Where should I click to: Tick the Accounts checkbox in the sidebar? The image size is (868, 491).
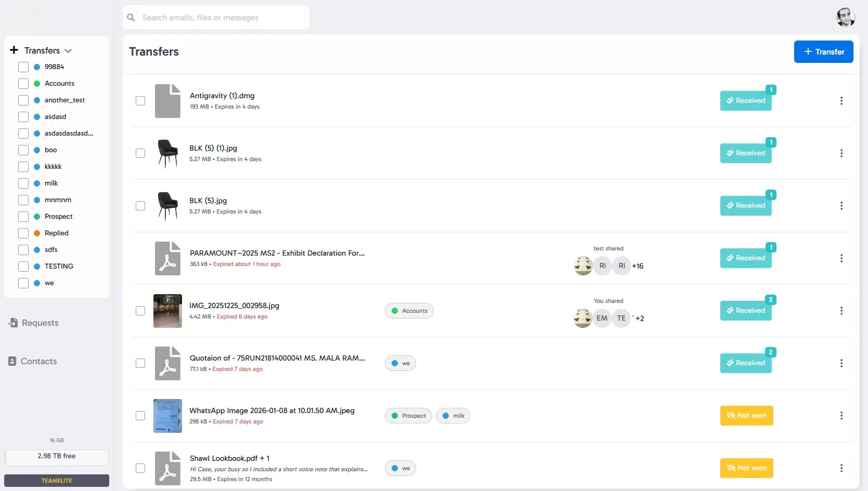click(23, 83)
